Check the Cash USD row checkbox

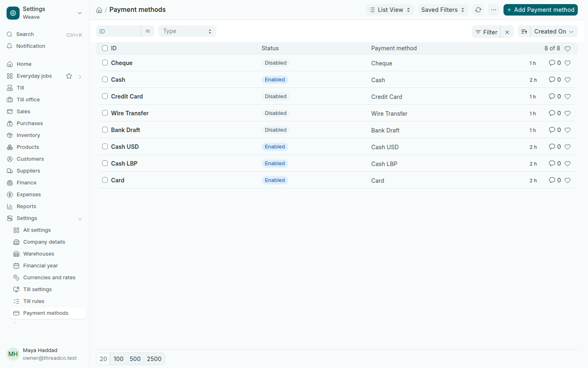[x=105, y=146]
